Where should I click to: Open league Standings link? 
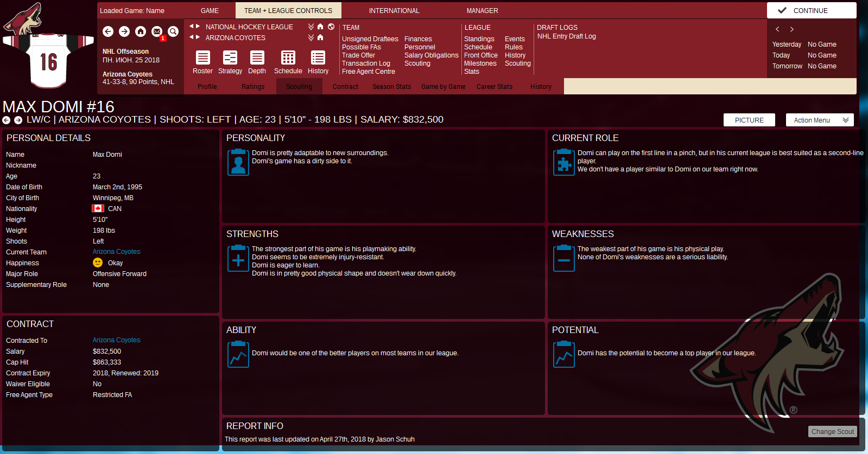(x=479, y=39)
